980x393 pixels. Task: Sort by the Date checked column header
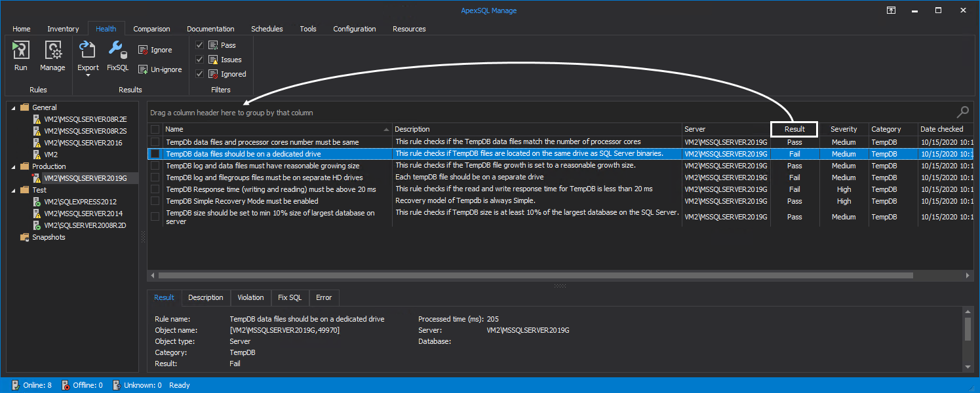945,129
